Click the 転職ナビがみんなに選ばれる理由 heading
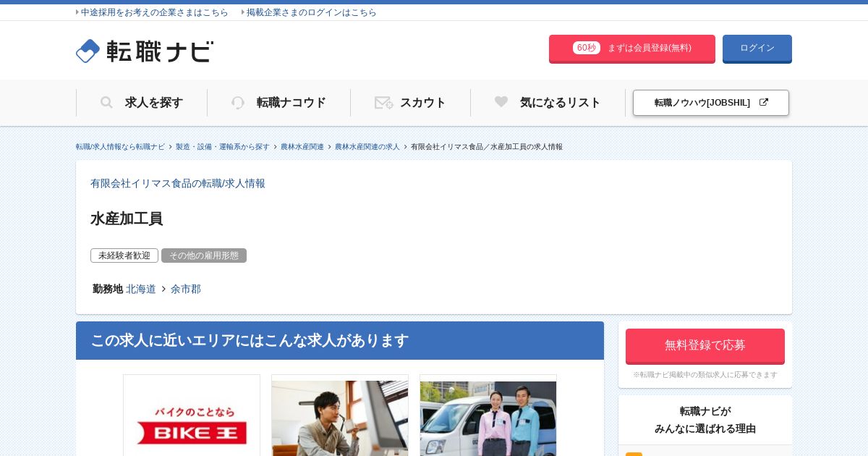The height and width of the screenshot is (456, 868). (x=705, y=420)
